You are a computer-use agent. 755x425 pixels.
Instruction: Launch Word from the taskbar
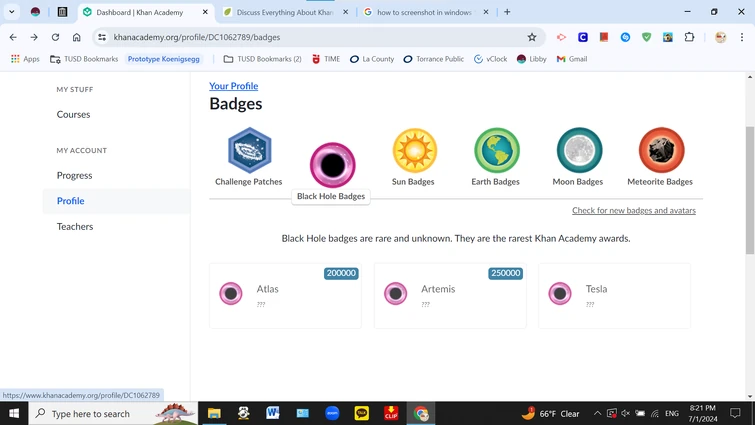click(273, 413)
